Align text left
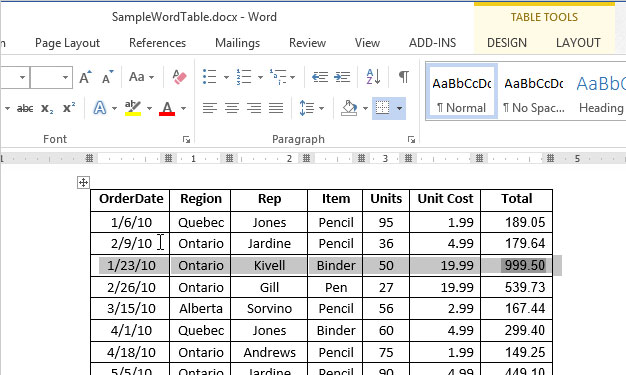 210,108
